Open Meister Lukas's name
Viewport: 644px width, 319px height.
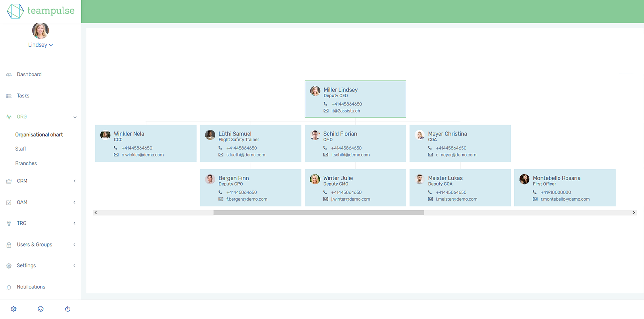(x=445, y=178)
